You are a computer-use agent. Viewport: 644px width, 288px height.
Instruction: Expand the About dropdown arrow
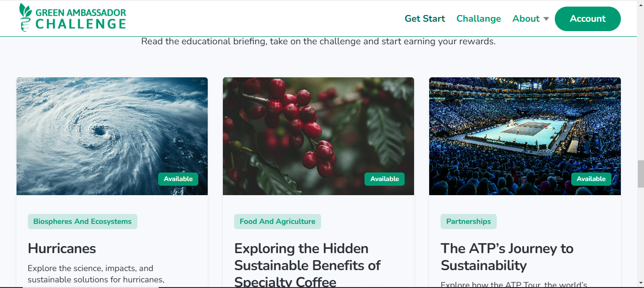(x=546, y=19)
